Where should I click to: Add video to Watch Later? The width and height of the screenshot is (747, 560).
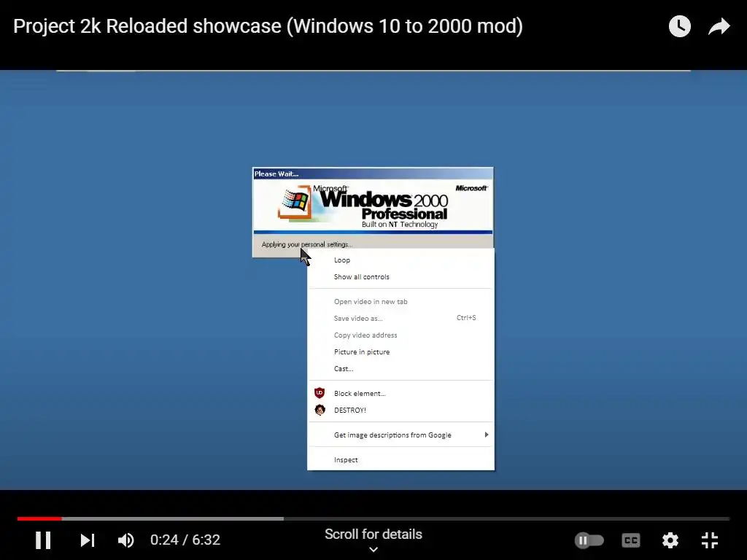679,26
